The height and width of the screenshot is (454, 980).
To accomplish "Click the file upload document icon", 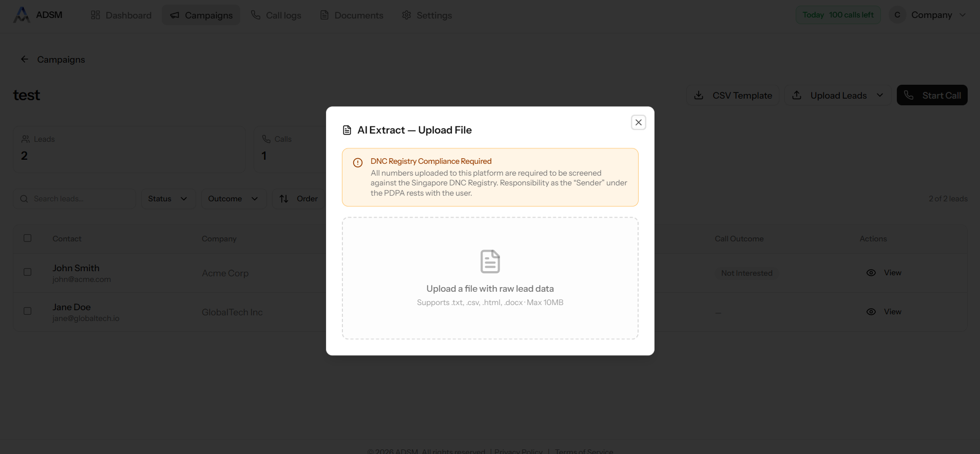I will coord(490,261).
